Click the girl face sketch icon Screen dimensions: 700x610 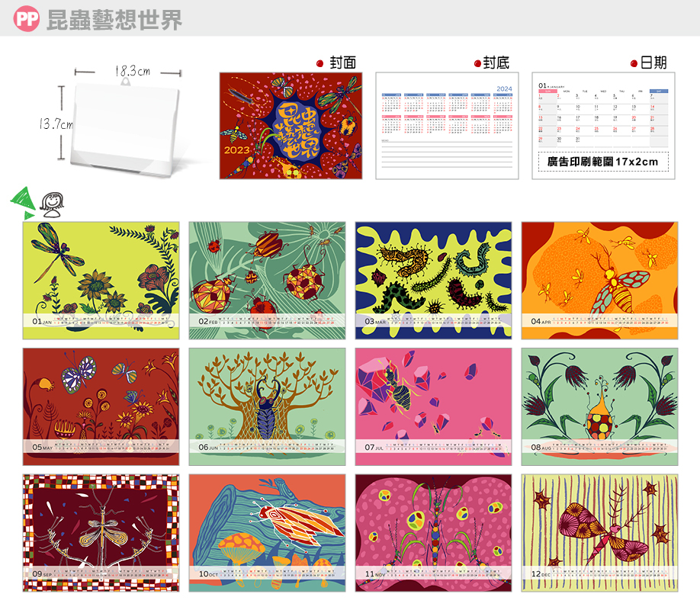click(x=52, y=205)
